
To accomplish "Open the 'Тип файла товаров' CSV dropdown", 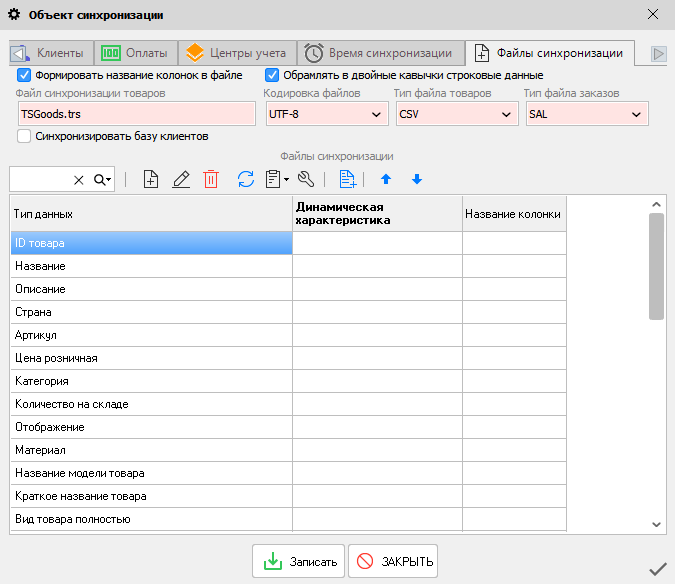I will [457, 114].
